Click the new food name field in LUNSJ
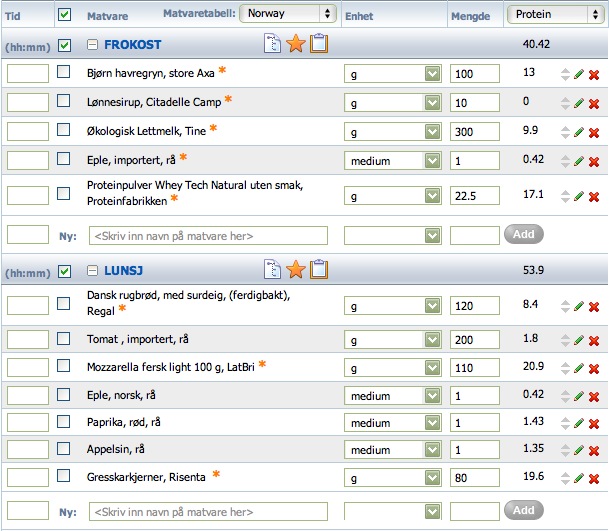609x531 pixels. pyautogui.click(x=208, y=512)
